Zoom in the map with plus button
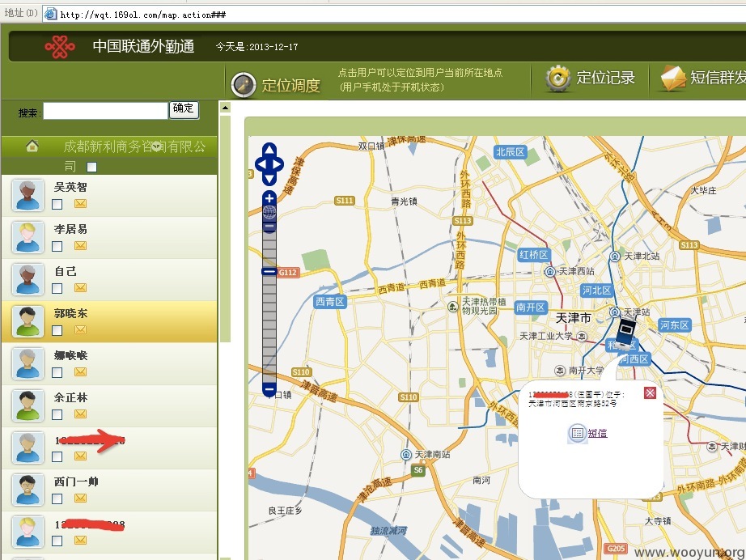Image resolution: width=746 pixels, height=560 pixels. pyautogui.click(x=269, y=198)
